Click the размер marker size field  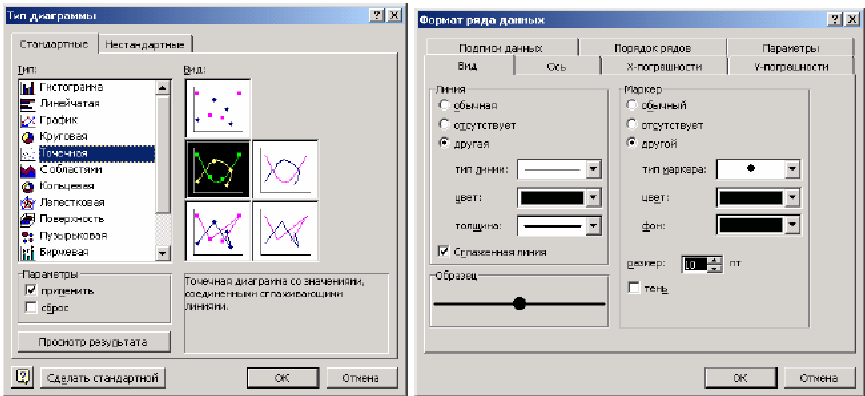pyautogui.click(x=694, y=264)
